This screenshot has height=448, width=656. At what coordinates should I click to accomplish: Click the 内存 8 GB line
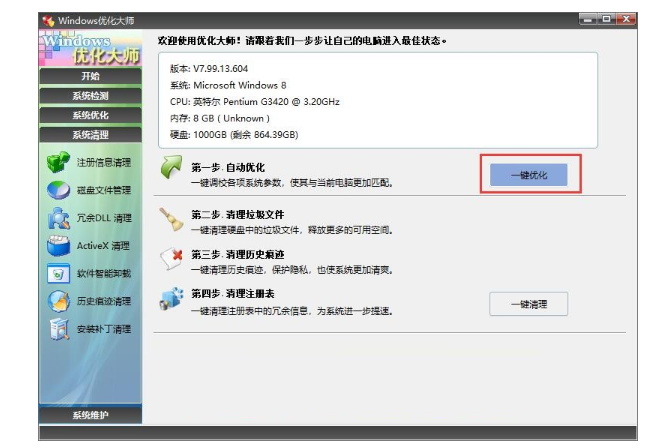(x=220, y=118)
